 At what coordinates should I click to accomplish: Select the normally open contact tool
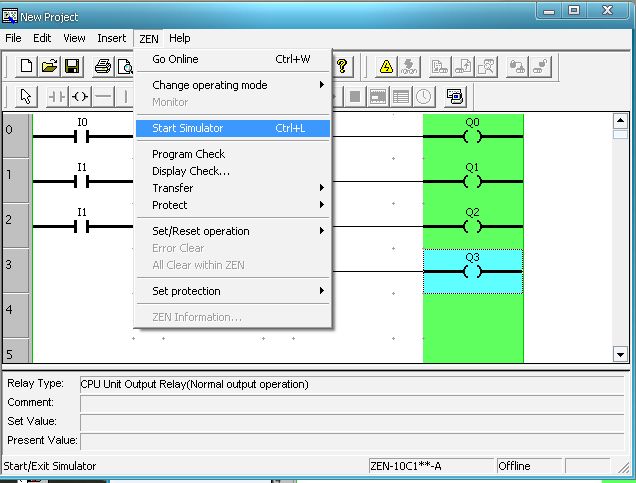pos(57,97)
